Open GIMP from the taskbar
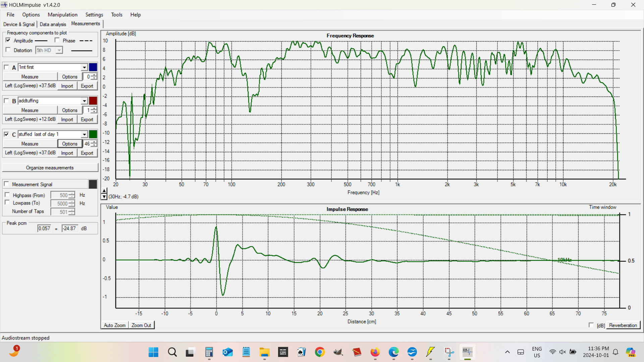The width and height of the screenshot is (644, 362). click(x=338, y=352)
